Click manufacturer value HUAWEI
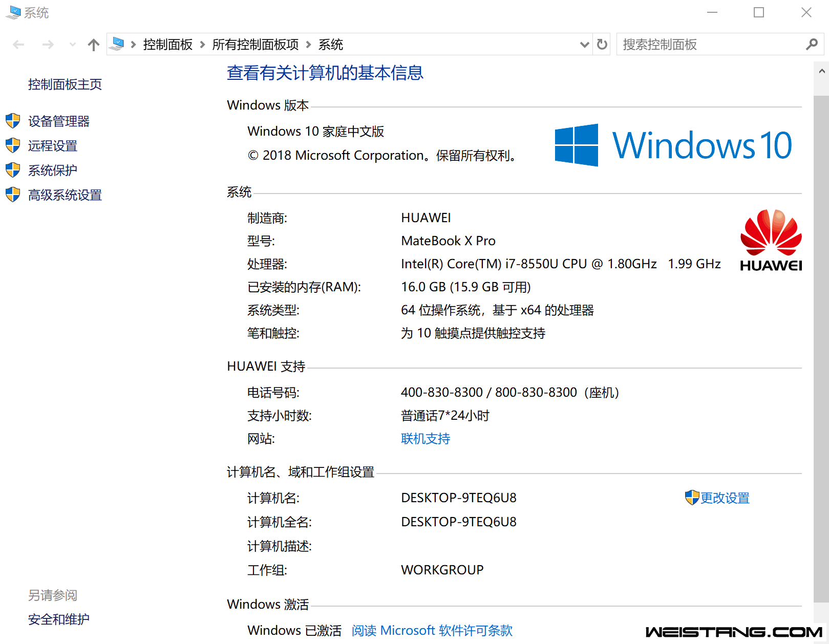Screen dimensions: 829x644 [x=426, y=218]
